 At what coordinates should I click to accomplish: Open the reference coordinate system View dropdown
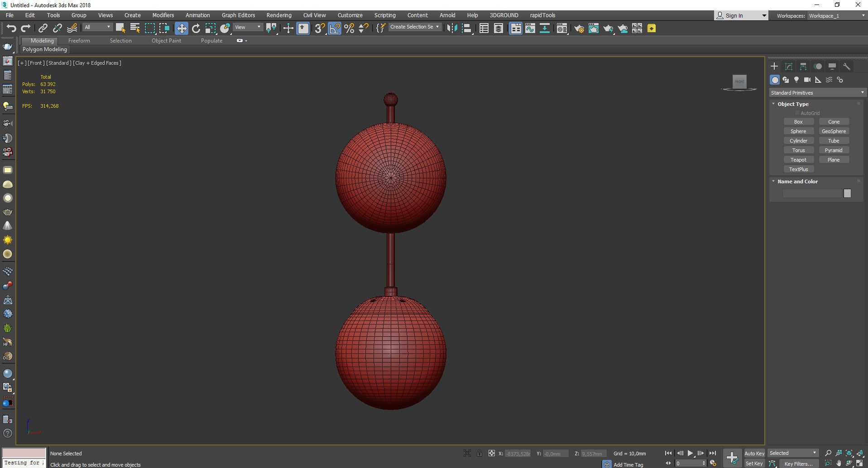[x=248, y=27]
